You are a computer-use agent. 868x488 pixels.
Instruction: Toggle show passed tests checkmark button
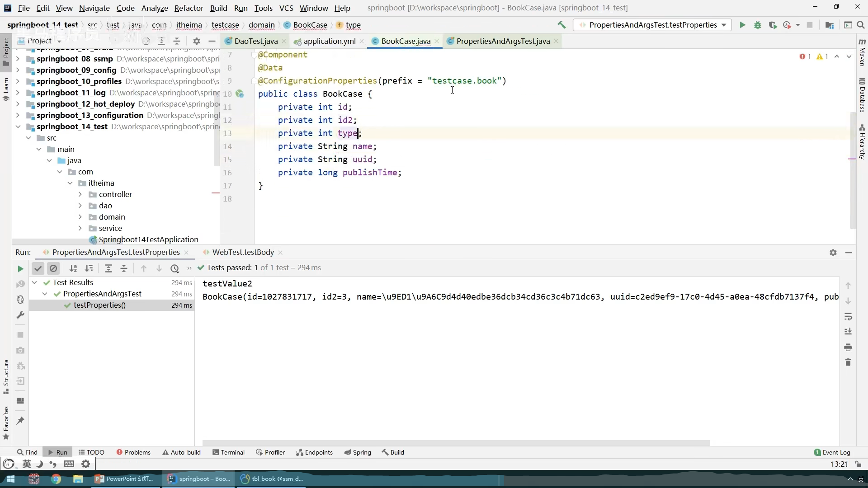click(x=38, y=268)
